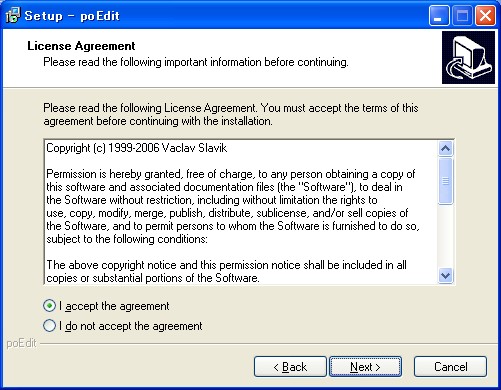The image size is (501, 390).
Task: Click the scrollbar track below the thumb
Action: pos(446,236)
